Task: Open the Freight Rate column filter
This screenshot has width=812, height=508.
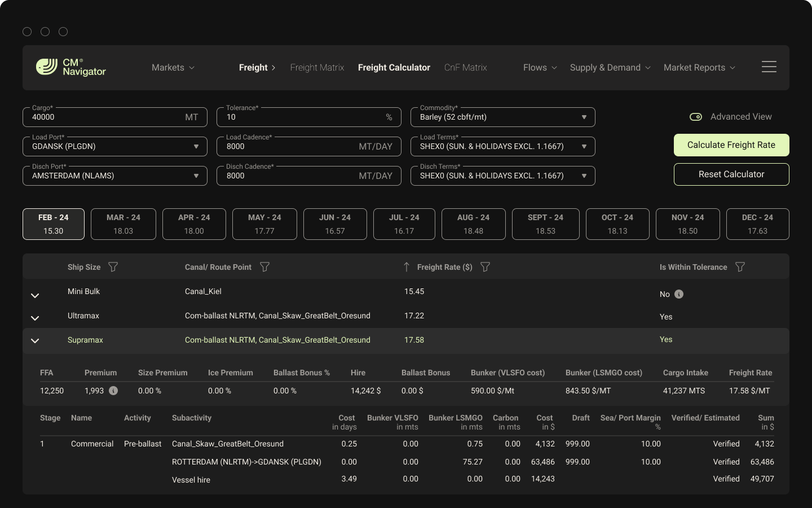Action: [486, 267]
